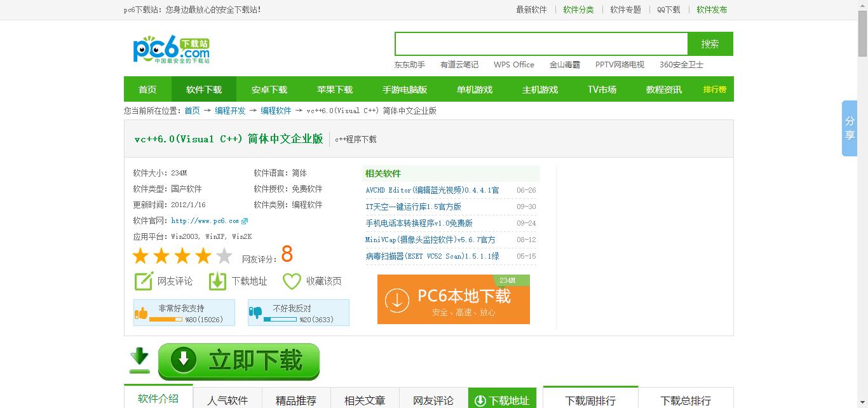Click the 东东助手 hot search link
868x408 pixels.
[x=410, y=64]
